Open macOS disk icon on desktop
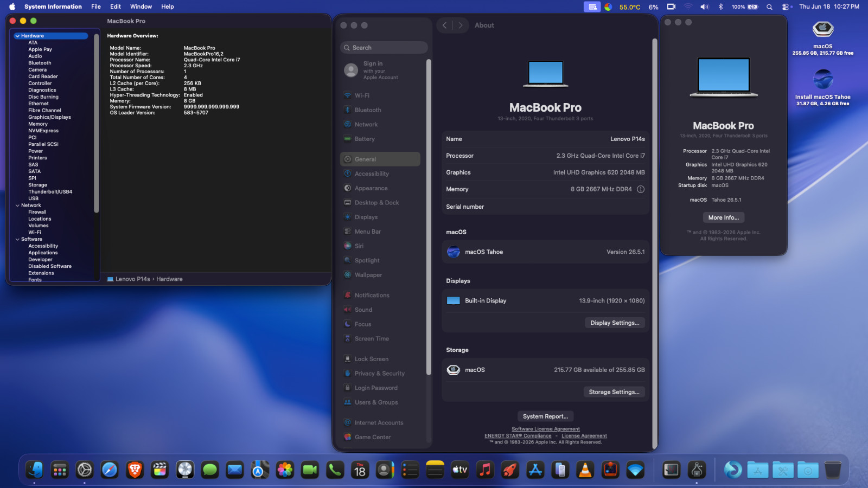Screen dimensions: 868x488 [x=823, y=29]
